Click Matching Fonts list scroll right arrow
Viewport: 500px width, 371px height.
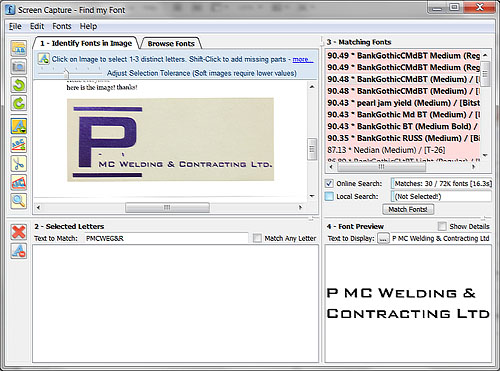point(473,167)
